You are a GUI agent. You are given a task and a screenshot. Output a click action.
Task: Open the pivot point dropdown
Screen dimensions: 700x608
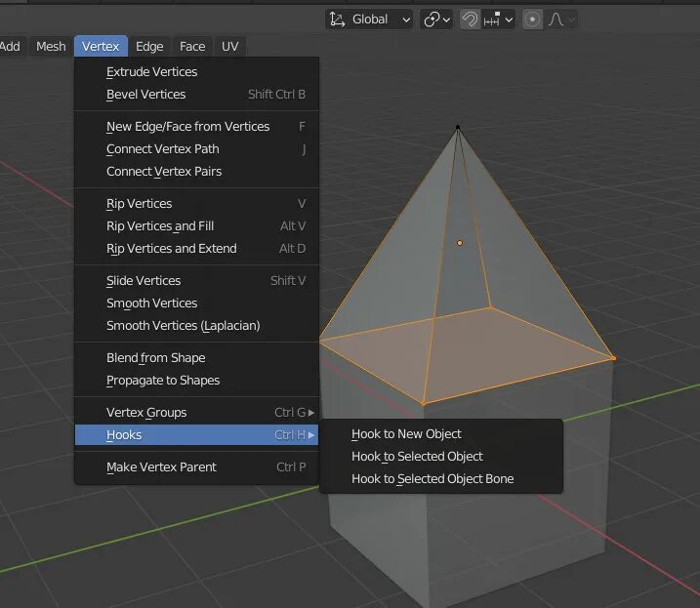pyautogui.click(x=436, y=20)
